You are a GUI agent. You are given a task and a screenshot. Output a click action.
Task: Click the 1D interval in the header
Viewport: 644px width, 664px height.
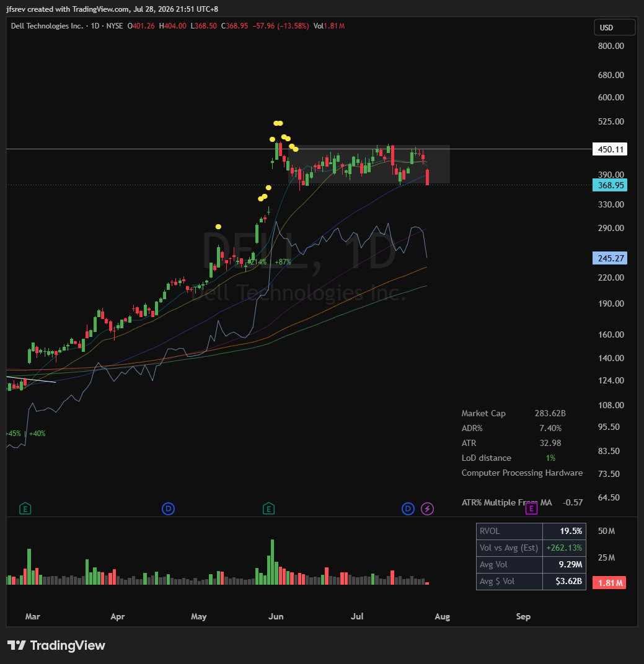[x=95, y=26]
